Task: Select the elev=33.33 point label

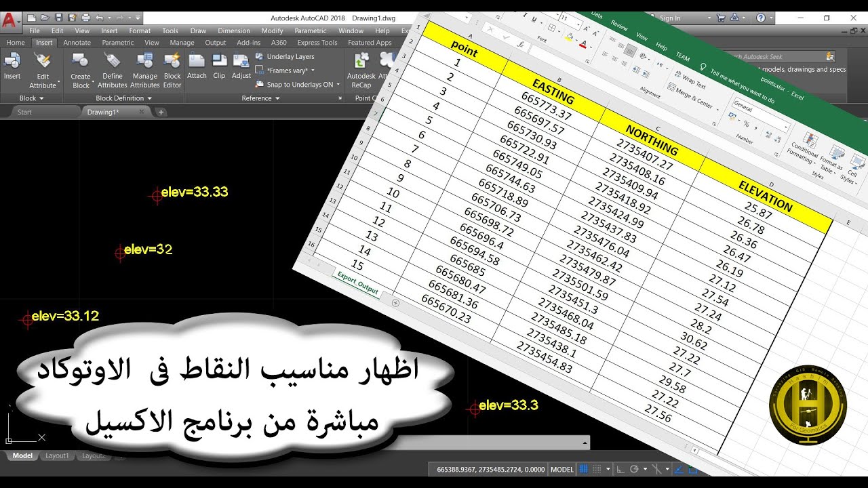Action: pos(194,192)
